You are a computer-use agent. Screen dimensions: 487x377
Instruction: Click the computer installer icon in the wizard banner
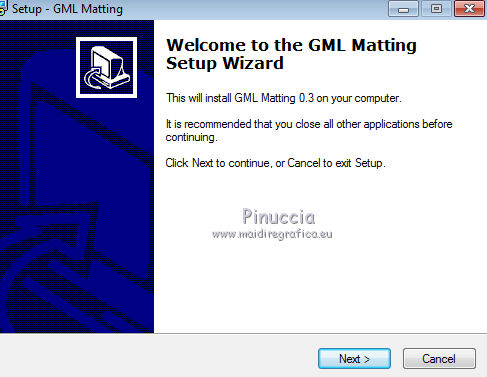(x=106, y=68)
